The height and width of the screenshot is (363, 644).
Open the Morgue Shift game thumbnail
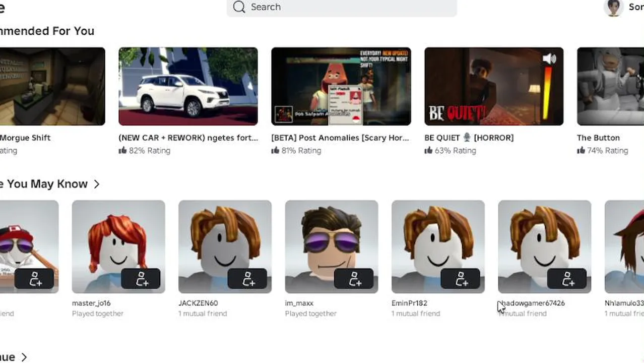52,86
